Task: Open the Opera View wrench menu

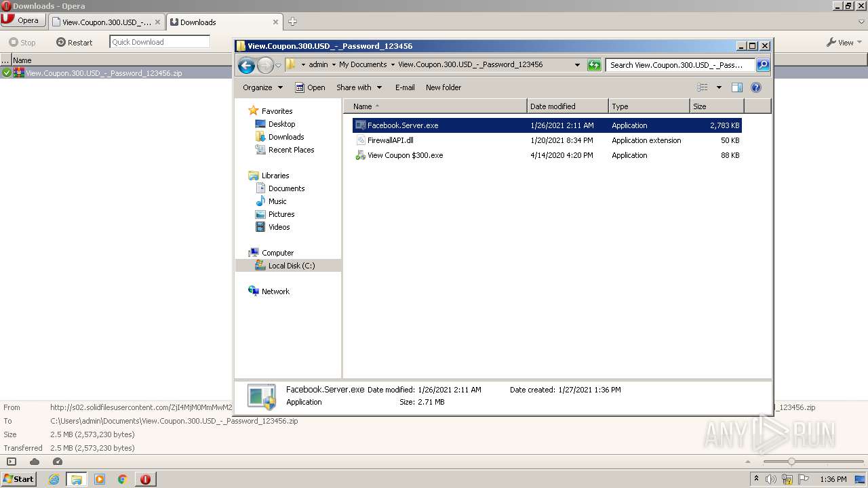Action: point(844,42)
